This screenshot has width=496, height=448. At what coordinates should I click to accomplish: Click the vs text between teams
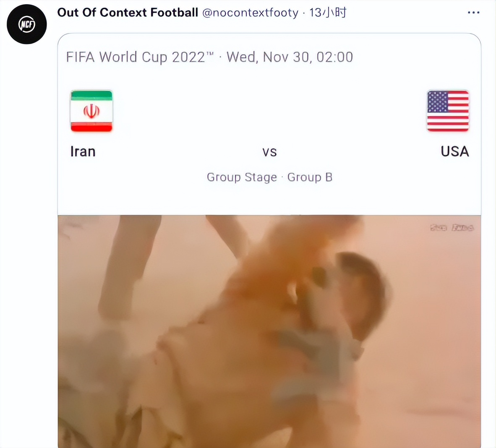pyautogui.click(x=269, y=152)
